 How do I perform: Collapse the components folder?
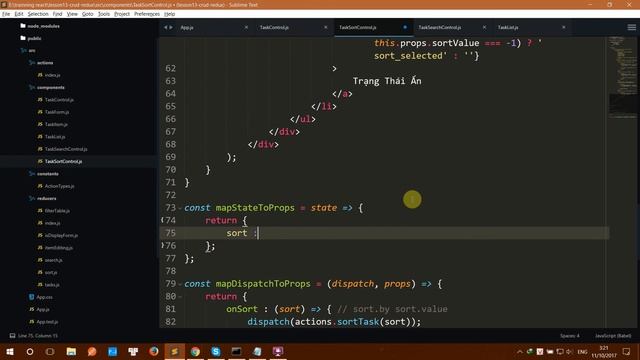tap(51, 87)
